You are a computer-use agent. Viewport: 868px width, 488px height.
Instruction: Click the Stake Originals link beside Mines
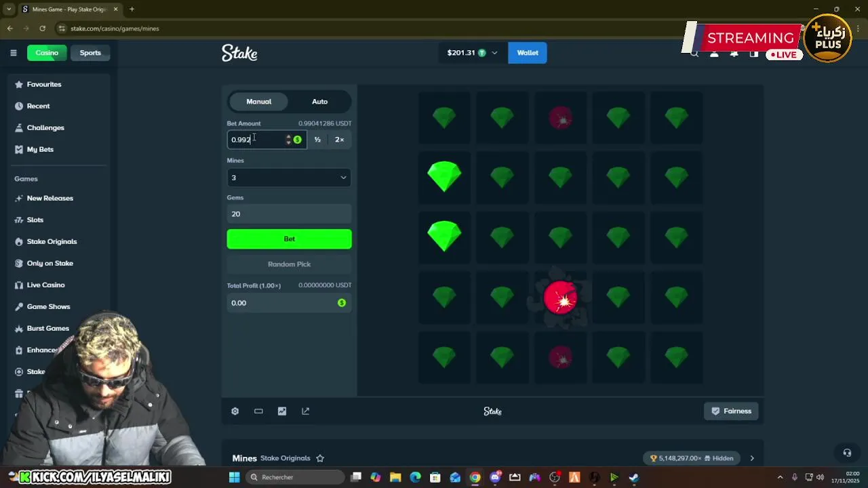[x=285, y=458]
